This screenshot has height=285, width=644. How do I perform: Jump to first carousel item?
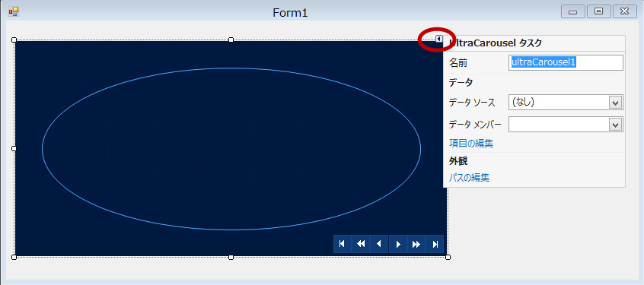(342, 244)
